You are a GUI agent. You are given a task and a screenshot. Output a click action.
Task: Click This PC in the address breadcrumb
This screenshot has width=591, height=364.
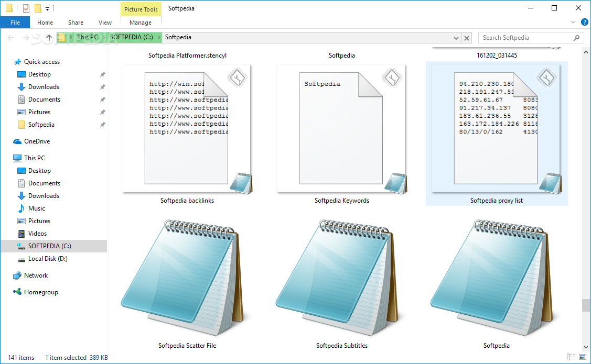coord(88,37)
